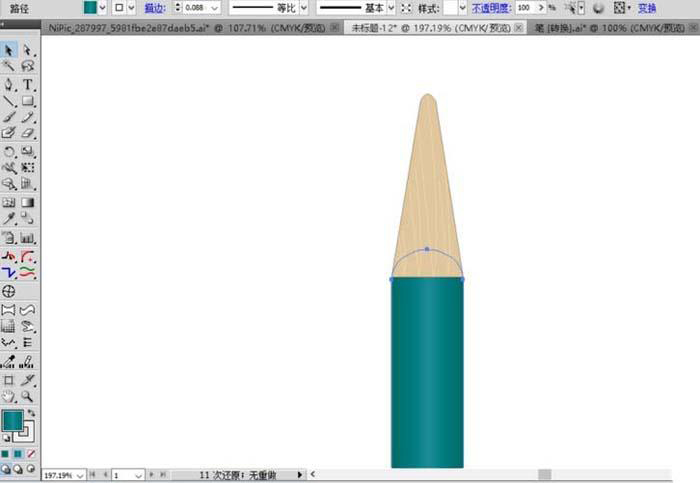This screenshot has height=483, width=700.
Task: Close the NiPic_287997 document tab
Action: [334, 28]
